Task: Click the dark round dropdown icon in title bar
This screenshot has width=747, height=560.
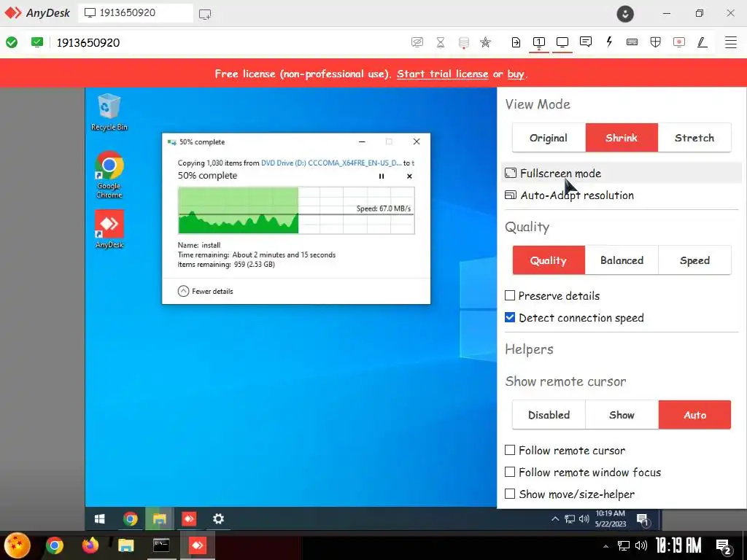Action: tap(625, 14)
